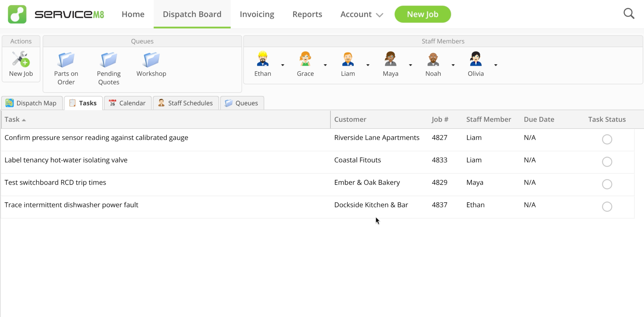Click the Task Status column header
This screenshot has height=317, width=644.
(607, 119)
